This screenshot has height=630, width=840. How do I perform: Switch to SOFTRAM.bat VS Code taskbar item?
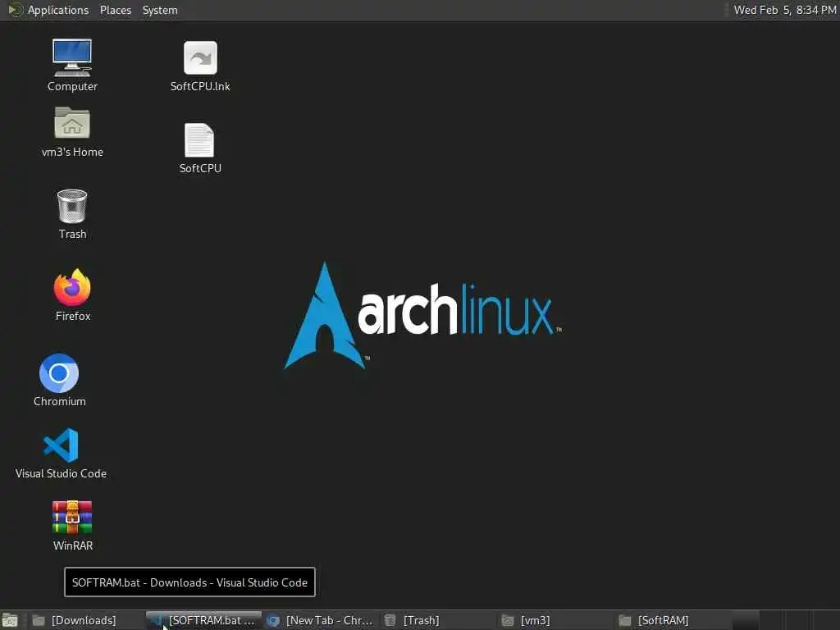203,620
